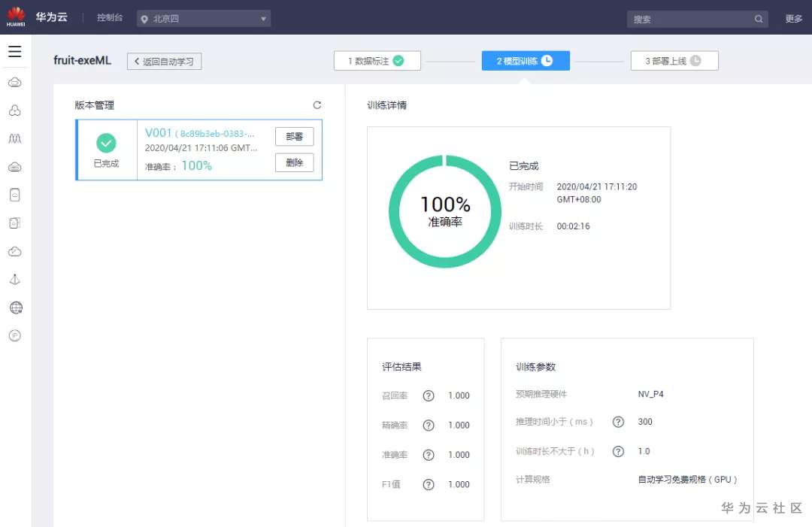
Task: Select step 2 模型训练
Action: tap(526, 61)
